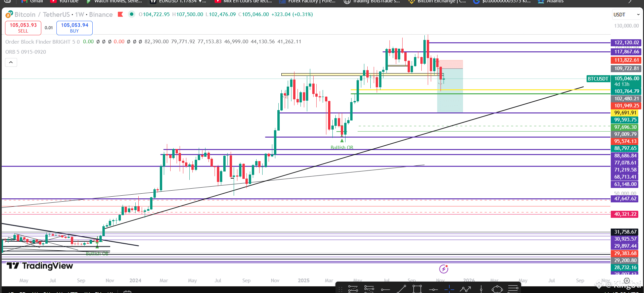This screenshot has width=644, height=293.
Task: Select the ORB 5 0915-0920 indicator legend
Action: 26,52
